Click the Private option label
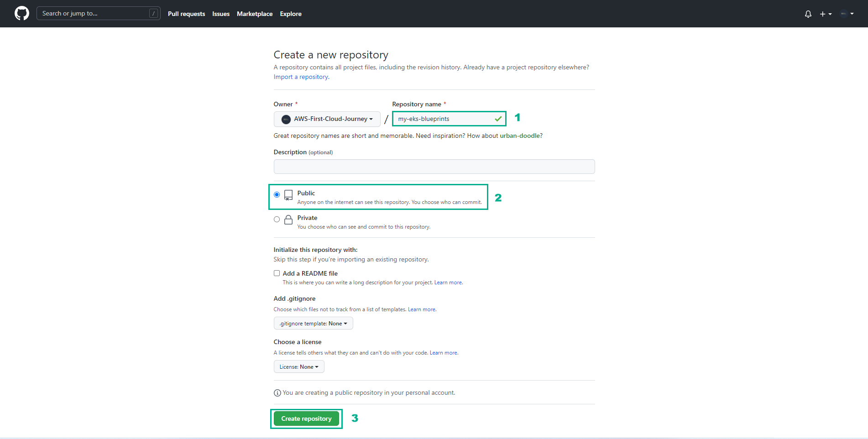Screen dimensions: 868x439 tap(307, 218)
